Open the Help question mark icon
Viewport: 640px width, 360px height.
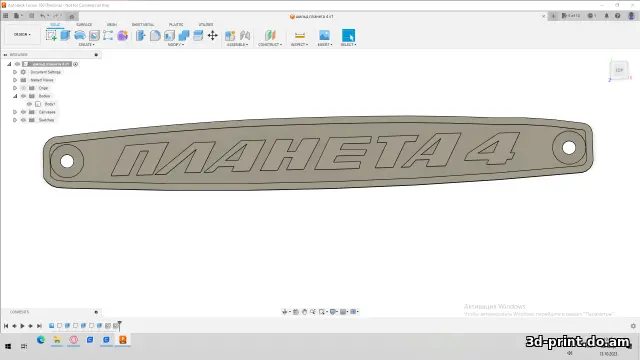point(618,16)
